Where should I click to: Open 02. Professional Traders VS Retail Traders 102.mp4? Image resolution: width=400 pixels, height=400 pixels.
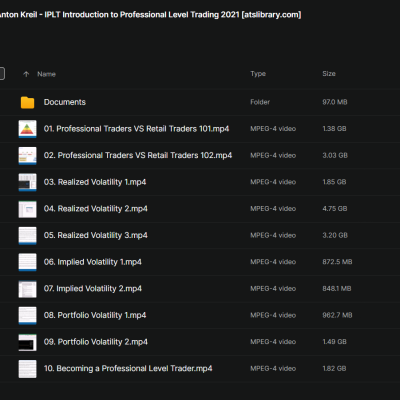(x=138, y=155)
